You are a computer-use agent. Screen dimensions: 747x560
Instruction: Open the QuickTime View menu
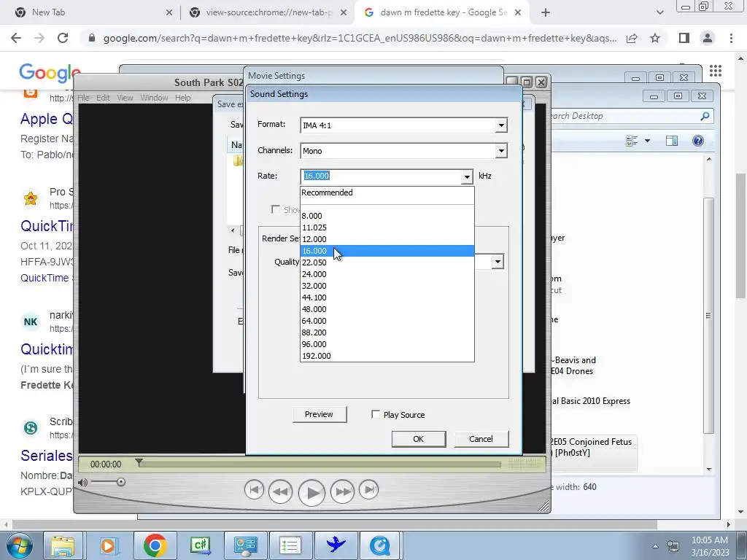pos(125,98)
